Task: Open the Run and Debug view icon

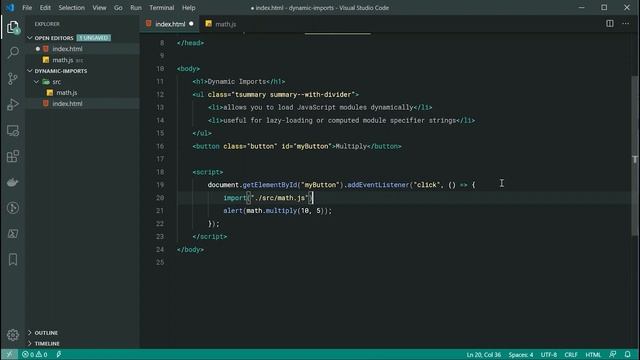Action: [13, 104]
